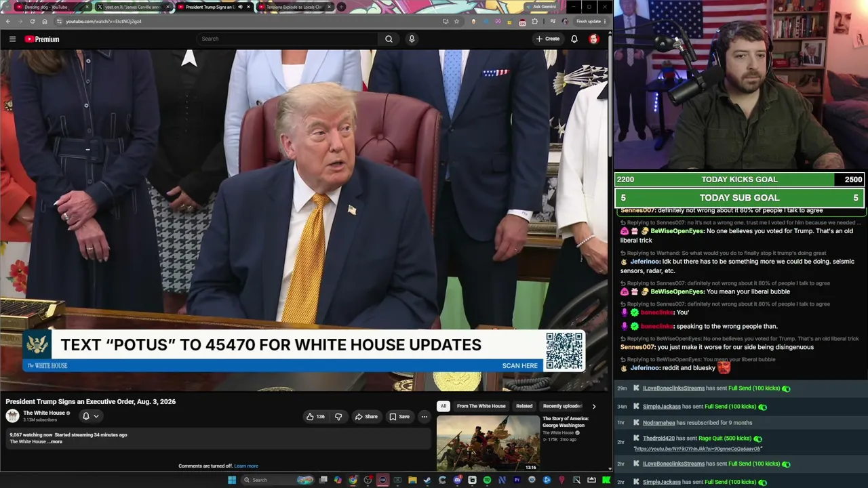The width and height of the screenshot is (868, 488).
Task: Open more actions three-dot menu under video
Action: tap(424, 417)
